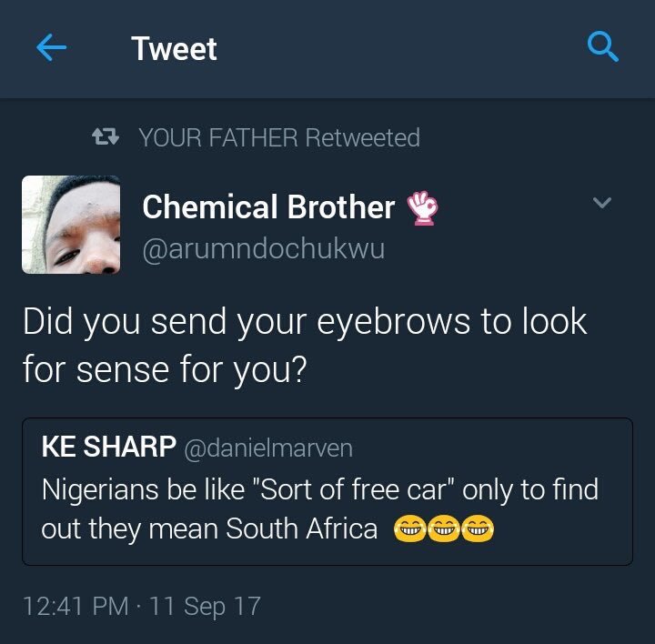Click the 'South Africa' line in quoted tweet
655x644 pixels.
(x=209, y=528)
